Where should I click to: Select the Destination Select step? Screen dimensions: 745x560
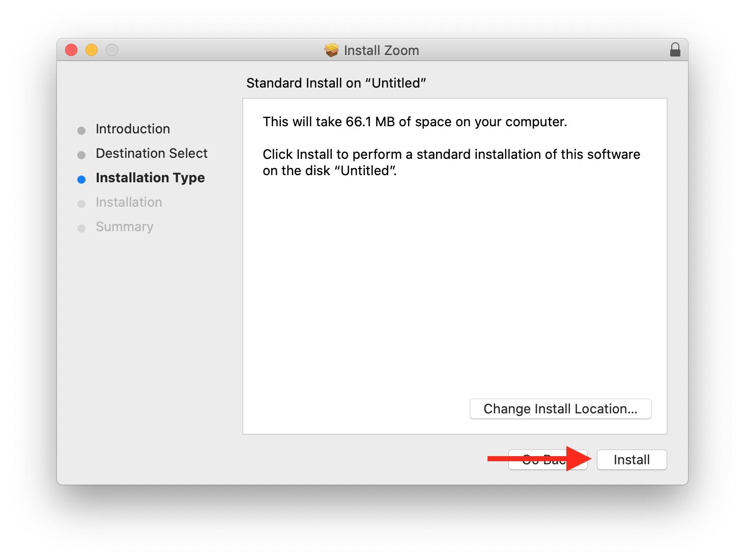coord(151,153)
